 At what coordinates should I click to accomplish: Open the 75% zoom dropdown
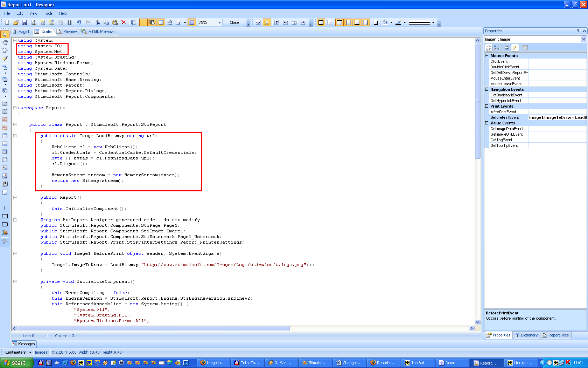point(220,22)
